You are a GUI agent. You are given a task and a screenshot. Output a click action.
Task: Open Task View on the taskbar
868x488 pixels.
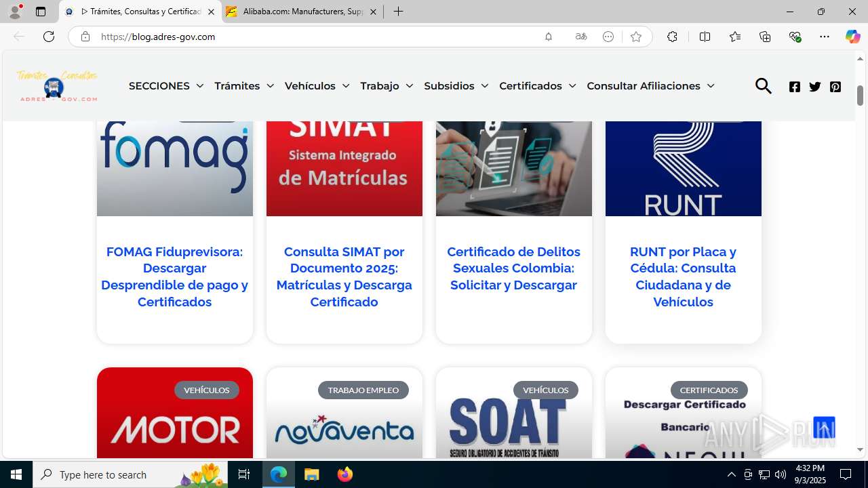[x=244, y=474]
